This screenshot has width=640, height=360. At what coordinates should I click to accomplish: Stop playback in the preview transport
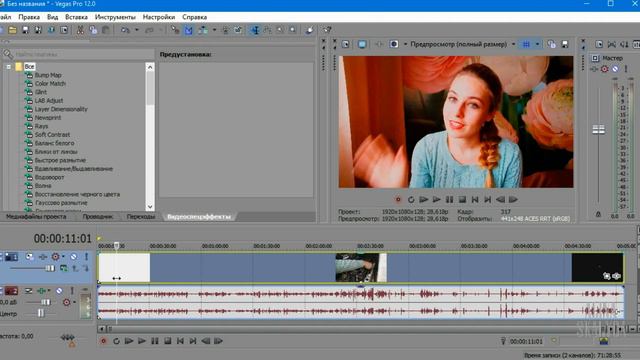coord(462,200)
